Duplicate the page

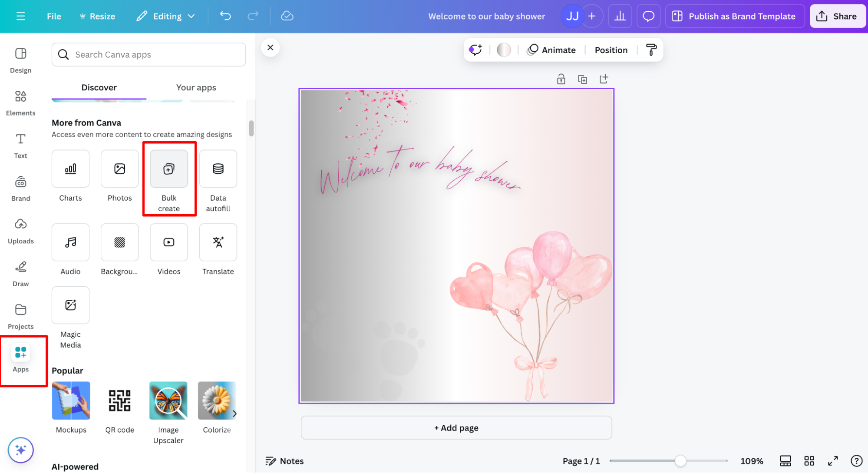click(x=582, y=79)
